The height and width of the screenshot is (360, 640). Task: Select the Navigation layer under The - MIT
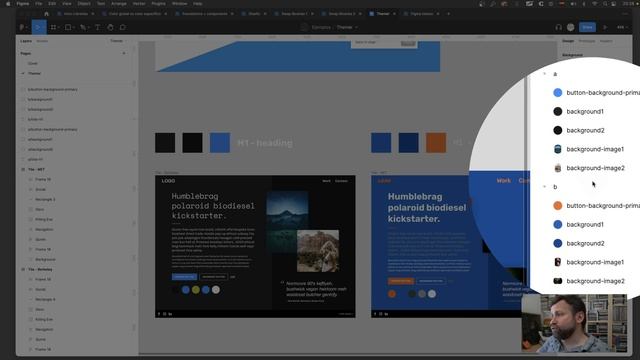44,229
